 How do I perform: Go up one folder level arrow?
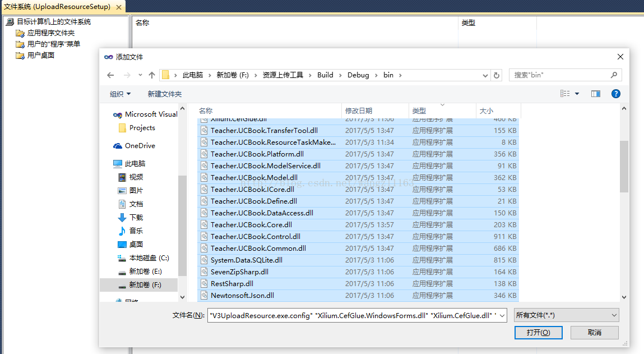[x=152, y=75]
